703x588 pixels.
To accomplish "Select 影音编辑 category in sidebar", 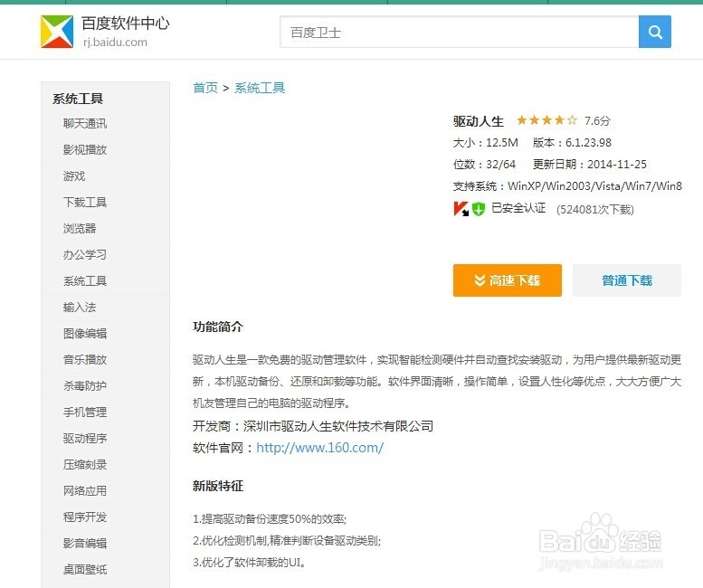I will pyautogui.click(x=85, y=543).
